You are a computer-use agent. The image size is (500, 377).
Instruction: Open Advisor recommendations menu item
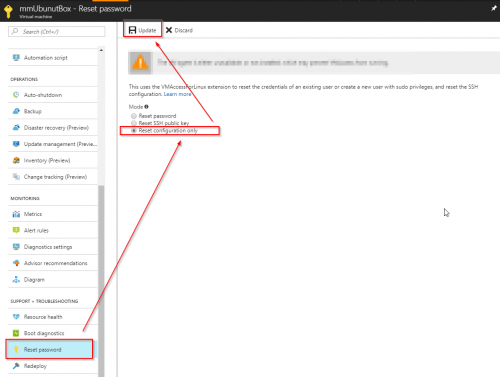[x=53, y=263]
